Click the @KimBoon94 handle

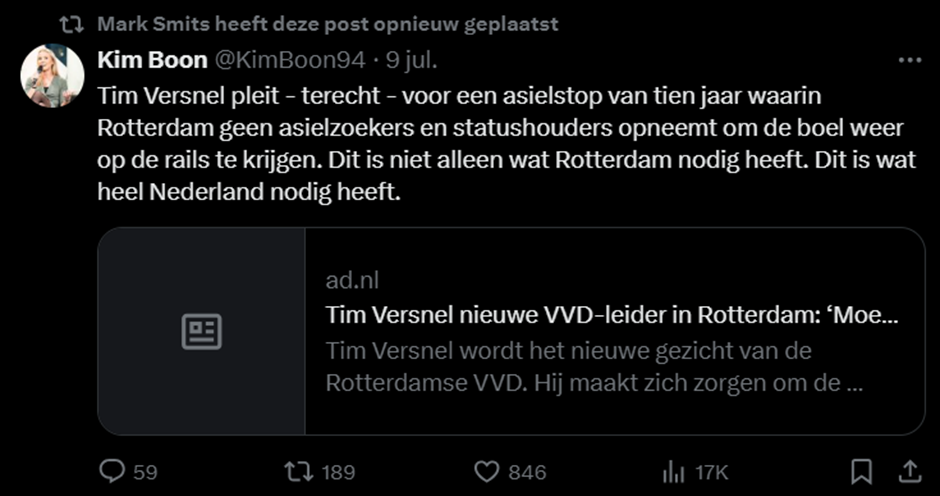click(290, 60)
